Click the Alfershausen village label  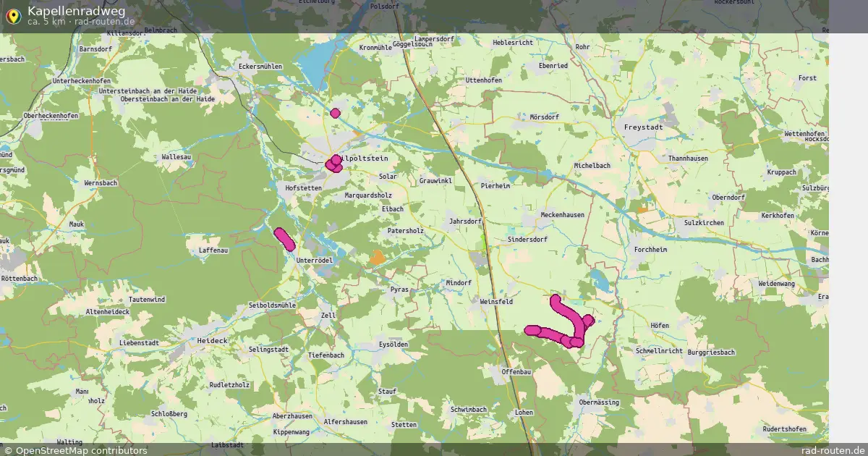[x=345, y=421]
